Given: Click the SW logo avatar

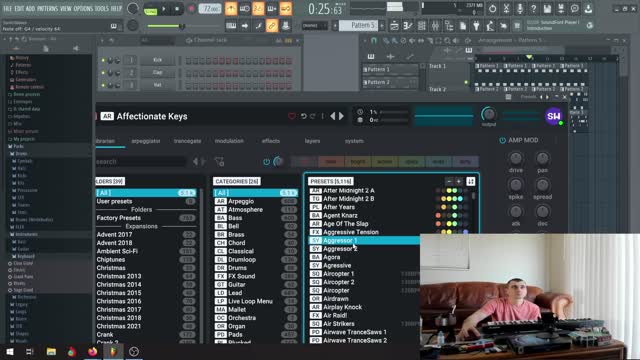Looking at the screenshot, I should click(x=554, y=116).
